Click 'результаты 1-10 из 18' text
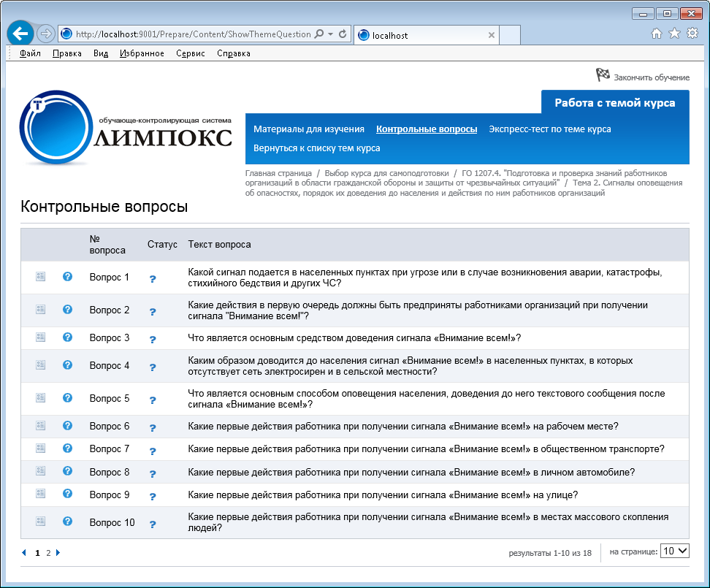 (550, 553)
